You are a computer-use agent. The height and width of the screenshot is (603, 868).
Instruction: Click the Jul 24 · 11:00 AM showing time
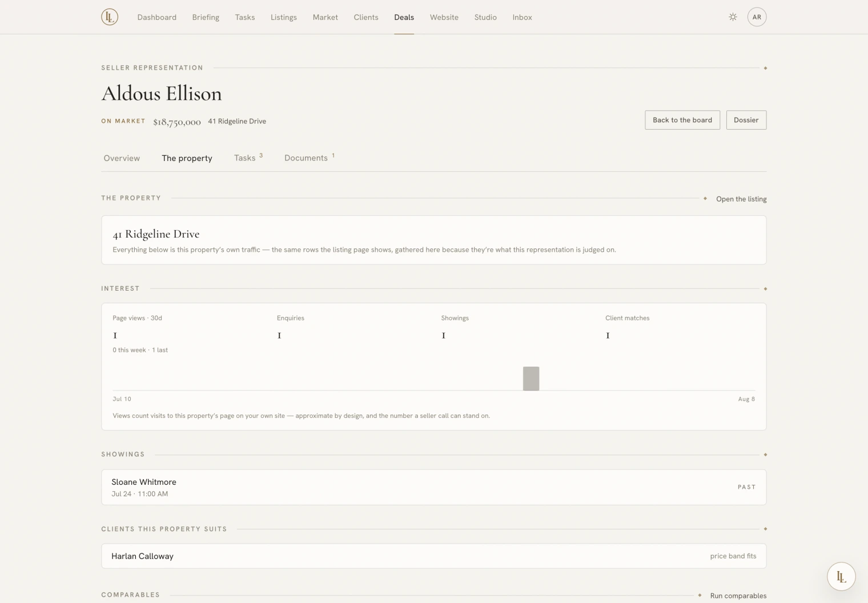click(x=139, y=494)
